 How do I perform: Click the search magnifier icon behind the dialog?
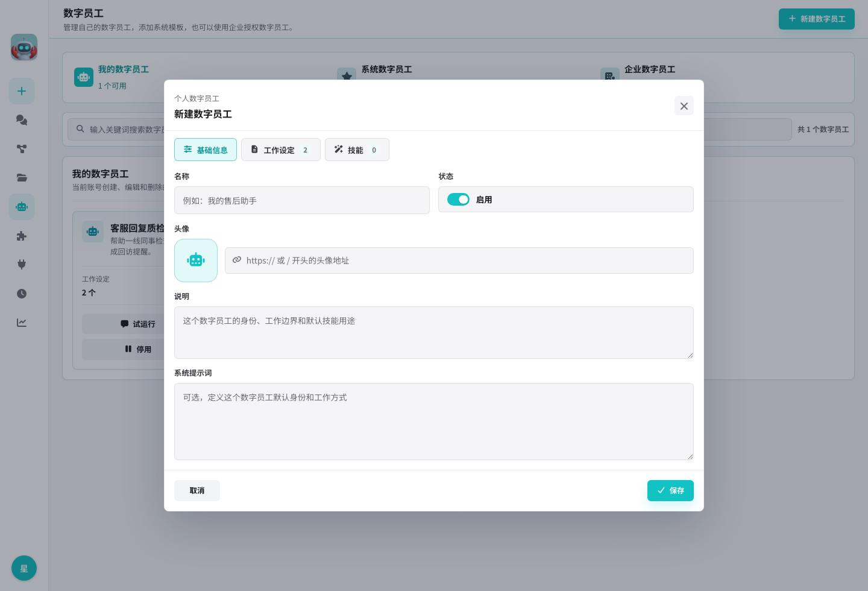point(80,129)
